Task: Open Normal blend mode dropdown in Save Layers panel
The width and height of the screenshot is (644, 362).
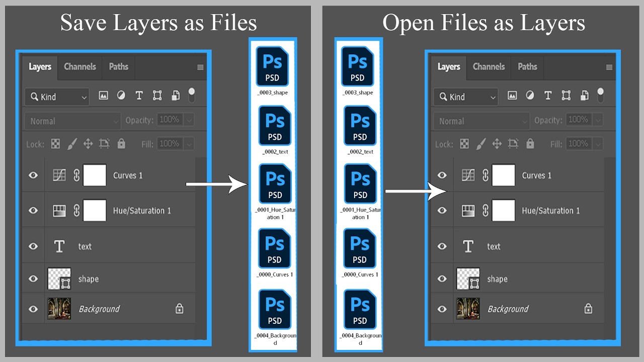Action: pyautogui.click(x=72, y=121)
